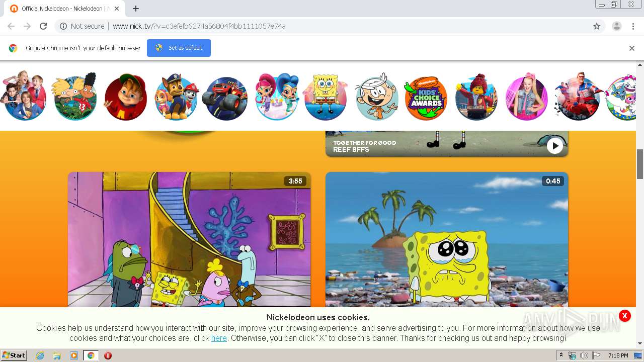Open the taskbar clock showing 7:18 PM
The width and height of the screenshot is (644, 362).
[x=618, y=355]
